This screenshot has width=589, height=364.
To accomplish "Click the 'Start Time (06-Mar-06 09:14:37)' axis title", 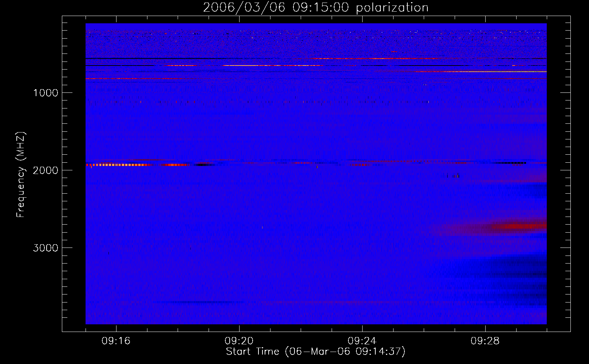I will tap(316, 352).
